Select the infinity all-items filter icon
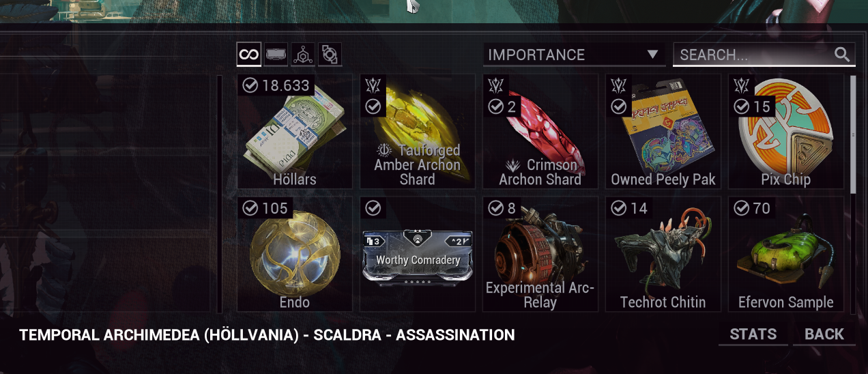This screenshot has width=868, height=374. click(x=249, y=55)
